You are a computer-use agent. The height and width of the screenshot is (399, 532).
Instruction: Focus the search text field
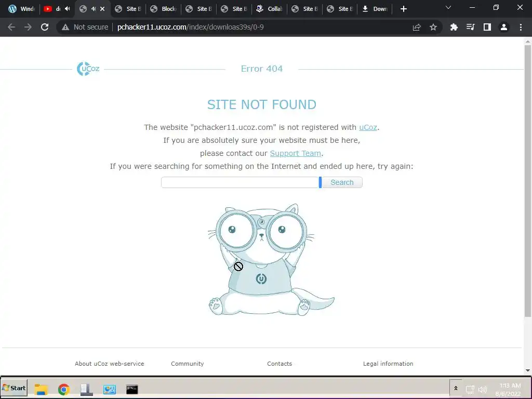coord(240,182)
